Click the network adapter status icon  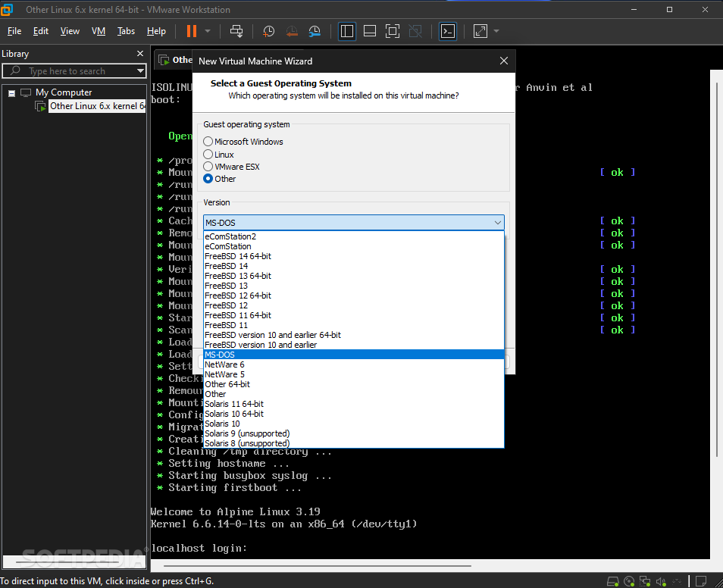(x=645, y=581)
